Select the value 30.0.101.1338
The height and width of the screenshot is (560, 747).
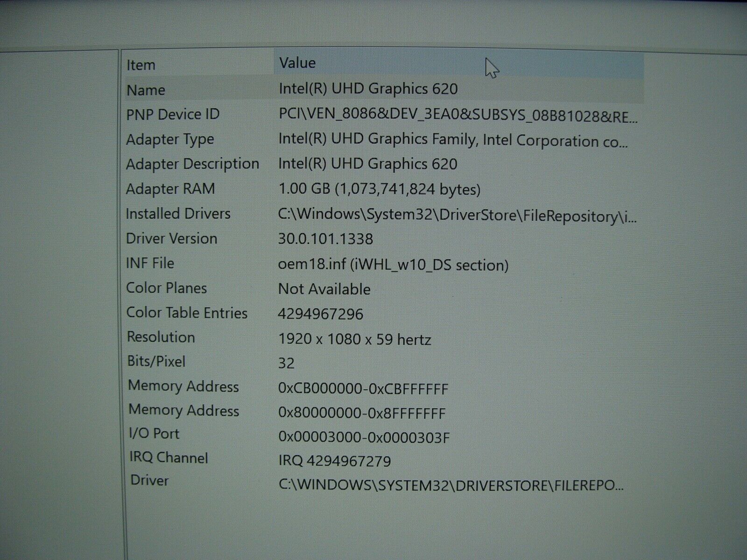pyautogui.click(x=325, y=239)
